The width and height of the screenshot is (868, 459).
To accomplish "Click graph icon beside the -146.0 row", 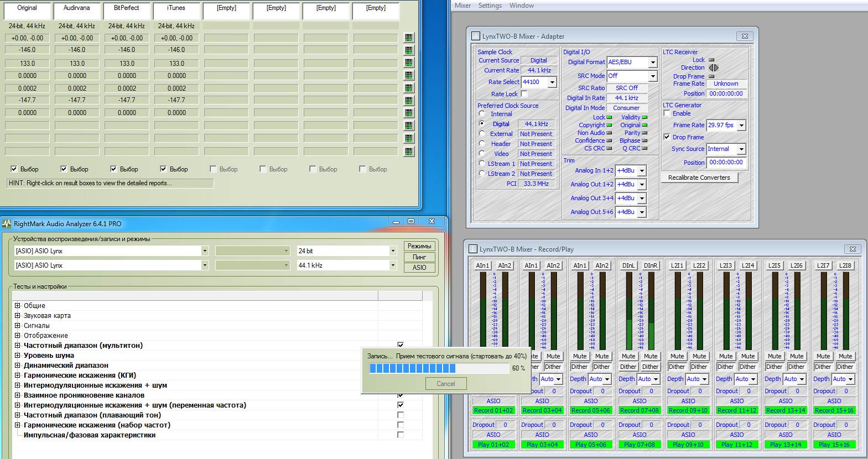I will click(x=409, y=50).
